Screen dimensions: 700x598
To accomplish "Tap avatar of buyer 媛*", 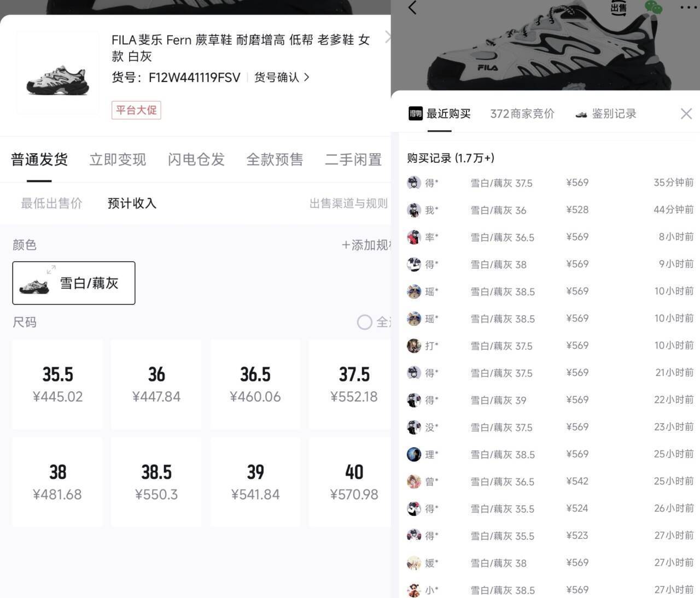I will coord(414,562).
